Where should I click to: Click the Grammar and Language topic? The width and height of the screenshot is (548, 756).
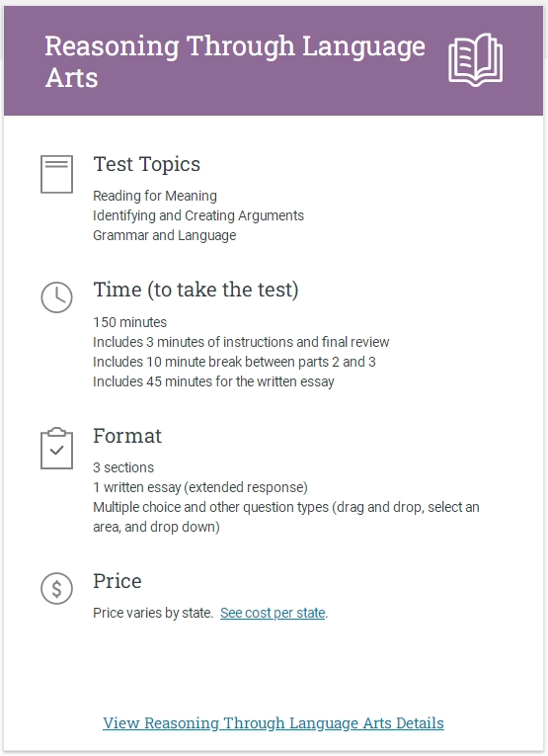coord(165,235)
